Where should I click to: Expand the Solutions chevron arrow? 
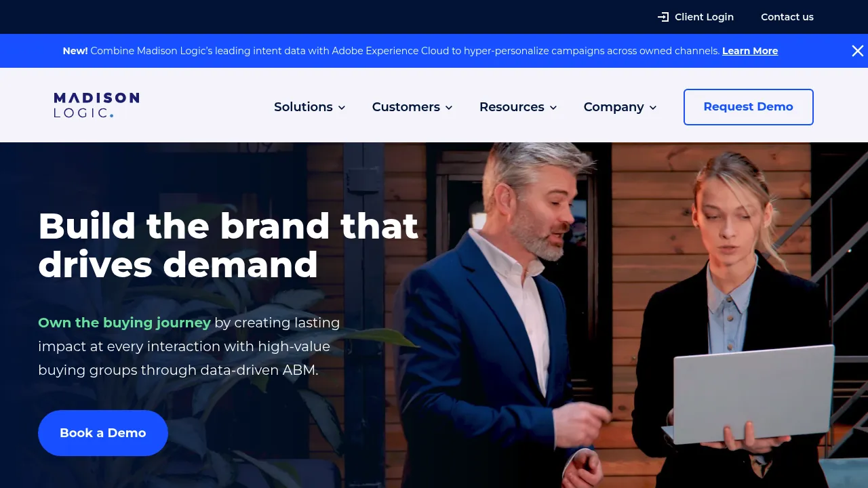pyautogui.click(x=342, y=108)
